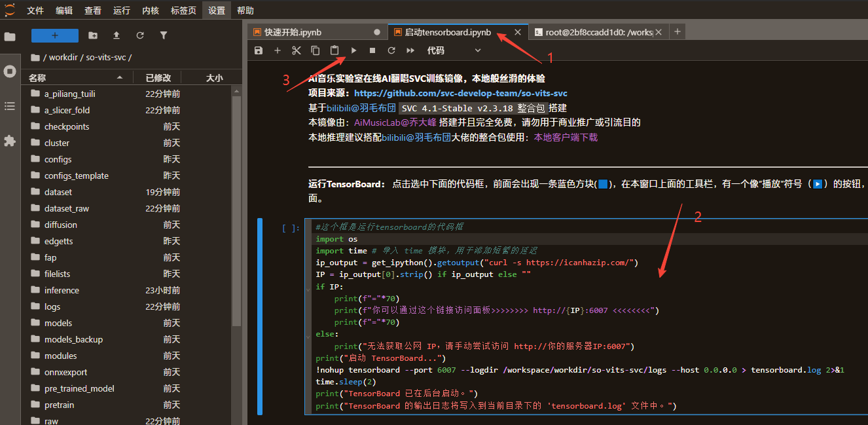Restart kernel and run all cells icon
Screen dimensions: 868x425
410,50
